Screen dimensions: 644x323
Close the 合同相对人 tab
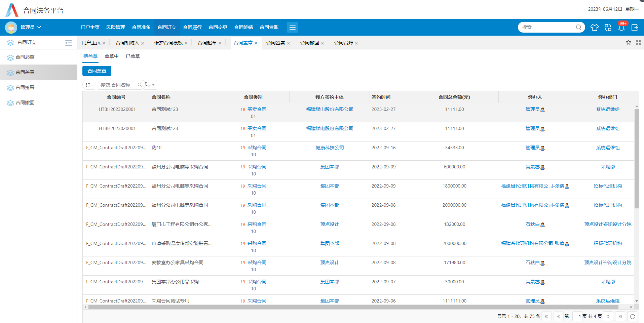tap(143, 43)
